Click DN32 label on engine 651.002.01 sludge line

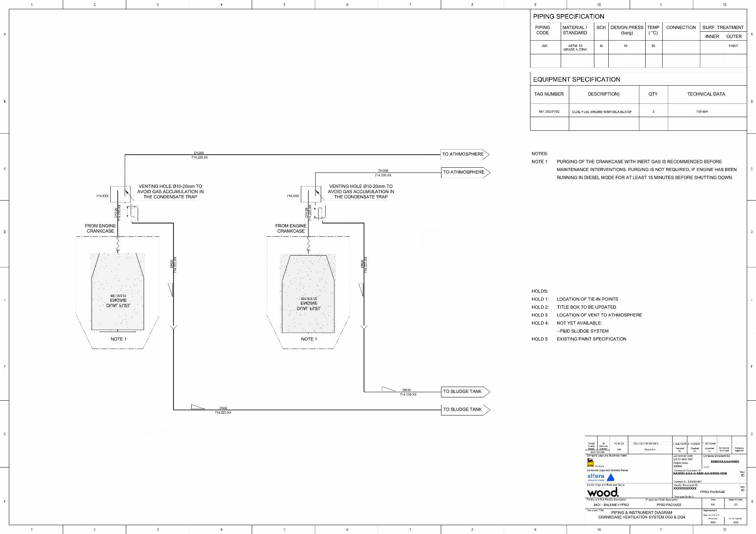223,408
